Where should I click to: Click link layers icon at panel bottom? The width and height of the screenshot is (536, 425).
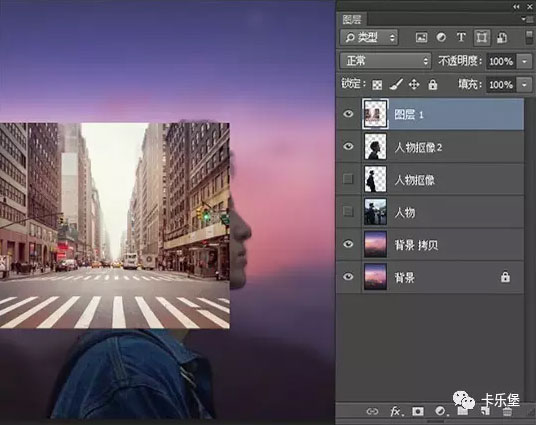[x=372, y=411]
